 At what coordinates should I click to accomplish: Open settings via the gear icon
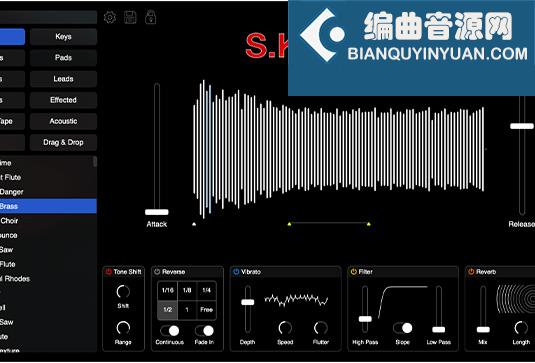click(x=110, y=17)
